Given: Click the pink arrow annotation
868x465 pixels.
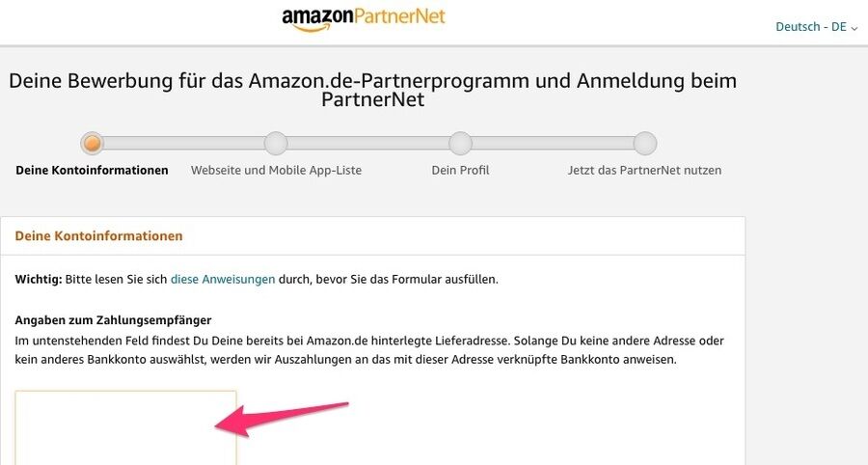Looking at the screenshot, I should click(x=282, y=420).
